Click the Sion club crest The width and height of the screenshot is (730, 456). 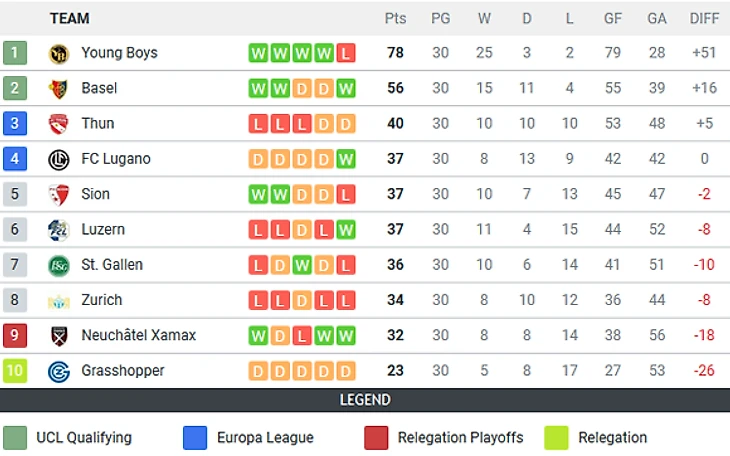point(58,194)
